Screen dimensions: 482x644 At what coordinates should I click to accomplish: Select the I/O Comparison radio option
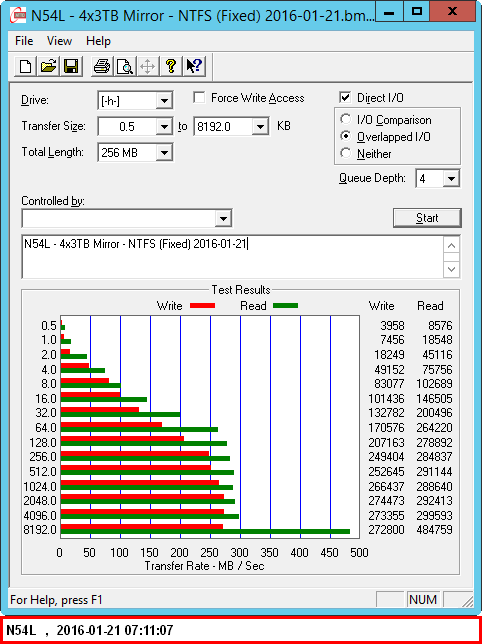346,120
